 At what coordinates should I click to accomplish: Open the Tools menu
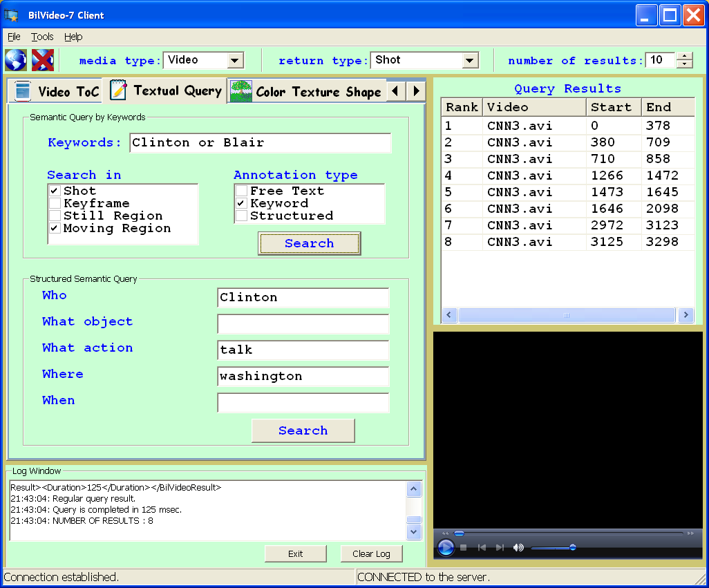click(x=42, y=37)
